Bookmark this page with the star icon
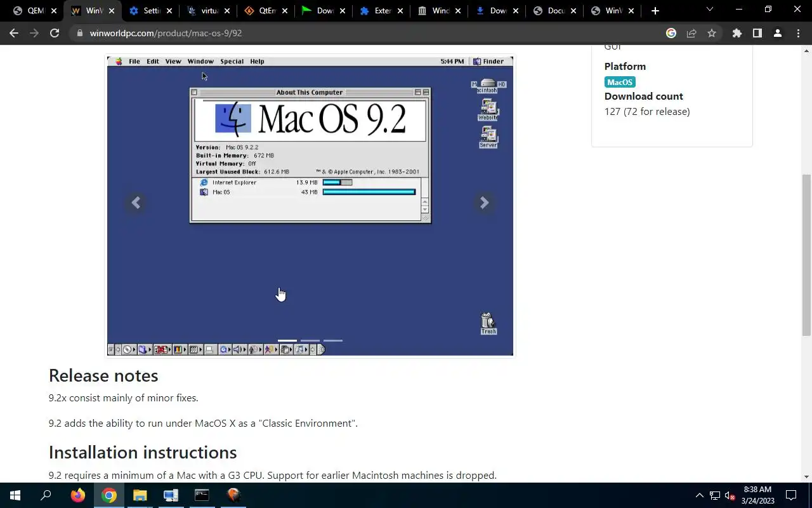 click(x=712, y=33)
